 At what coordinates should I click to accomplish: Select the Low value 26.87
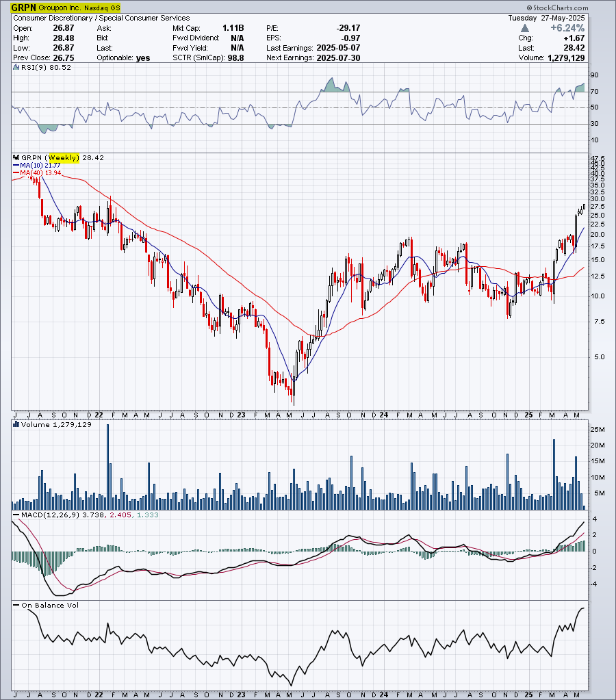point(64,48)
